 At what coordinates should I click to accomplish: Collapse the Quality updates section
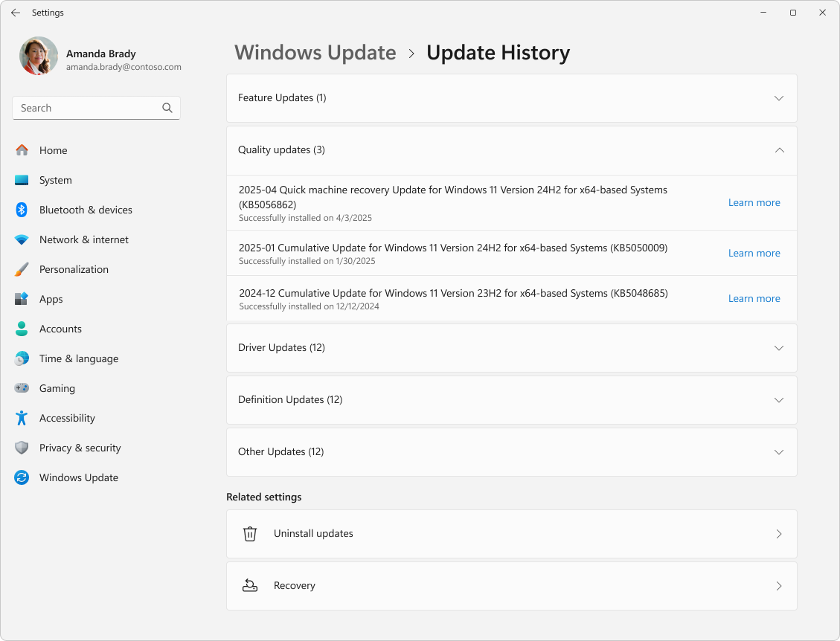coord(779,150)
